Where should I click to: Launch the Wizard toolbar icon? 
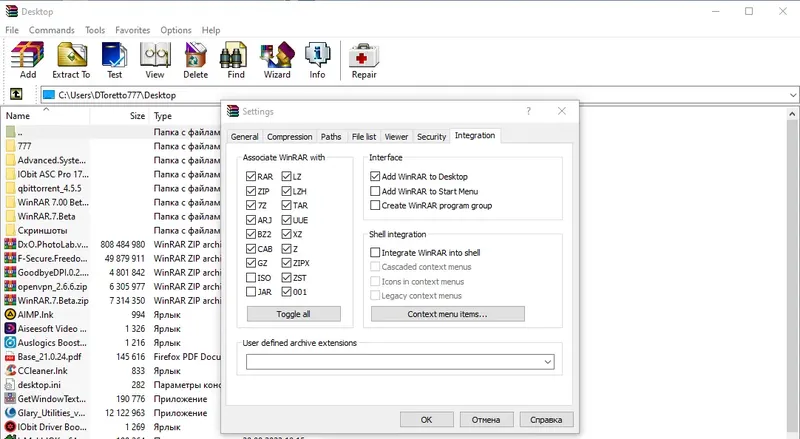point(277,55)
